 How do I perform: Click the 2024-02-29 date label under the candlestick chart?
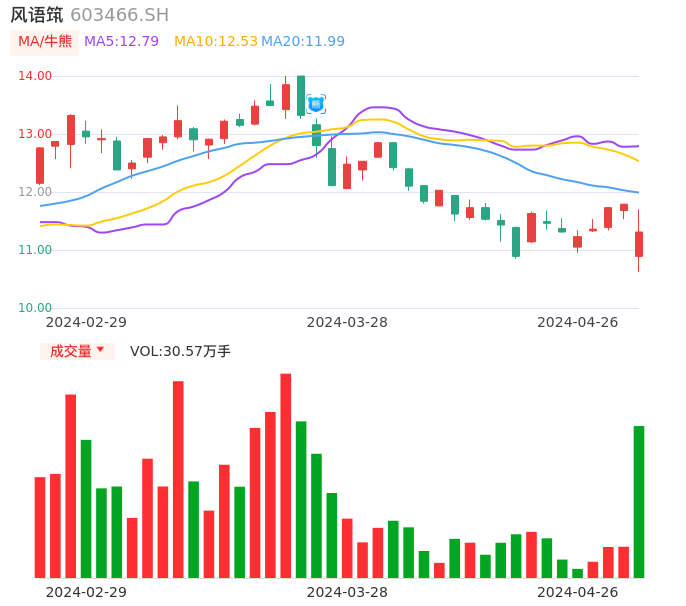pos(86,322)
